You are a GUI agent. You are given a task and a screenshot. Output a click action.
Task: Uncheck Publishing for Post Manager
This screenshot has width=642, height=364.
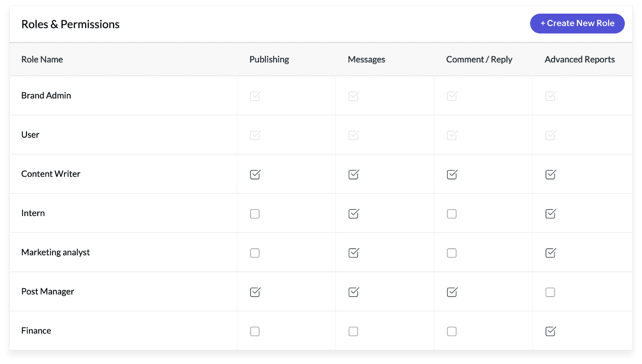tap(255, 292)
